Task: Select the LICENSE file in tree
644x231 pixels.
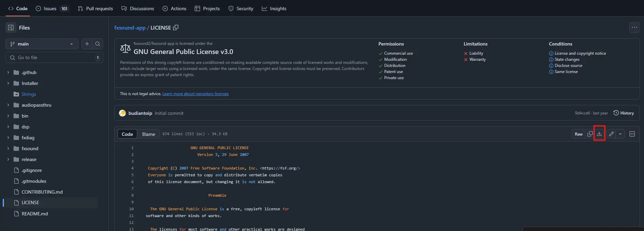Action: [51, 202]
